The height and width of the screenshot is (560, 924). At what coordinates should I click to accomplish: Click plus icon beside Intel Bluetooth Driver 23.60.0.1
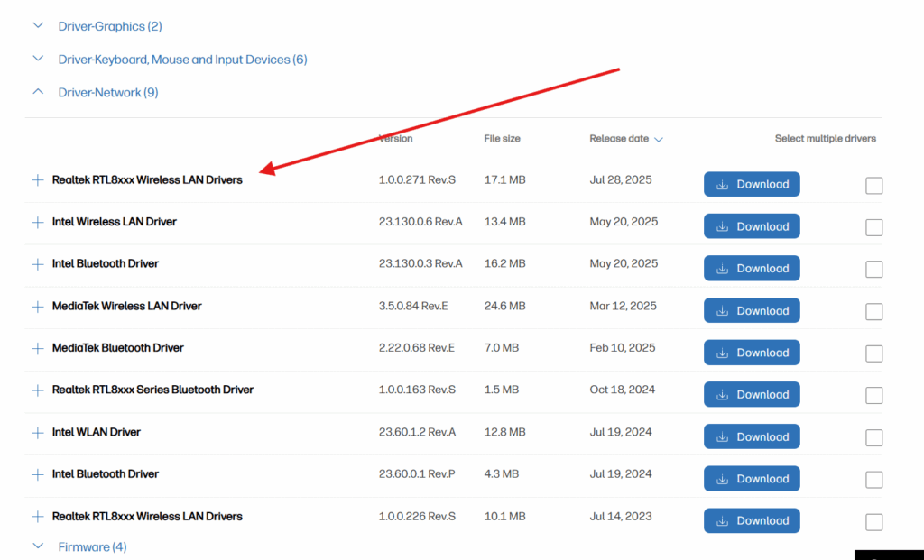coord(37,474)
